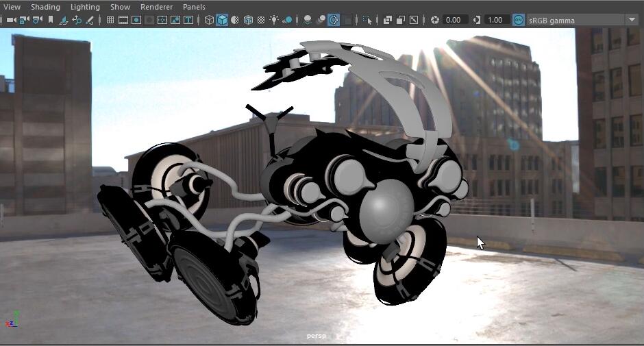Enable the Depth of Field icon
This screenshot has height=346, width=644.
[x=347, y=20]
